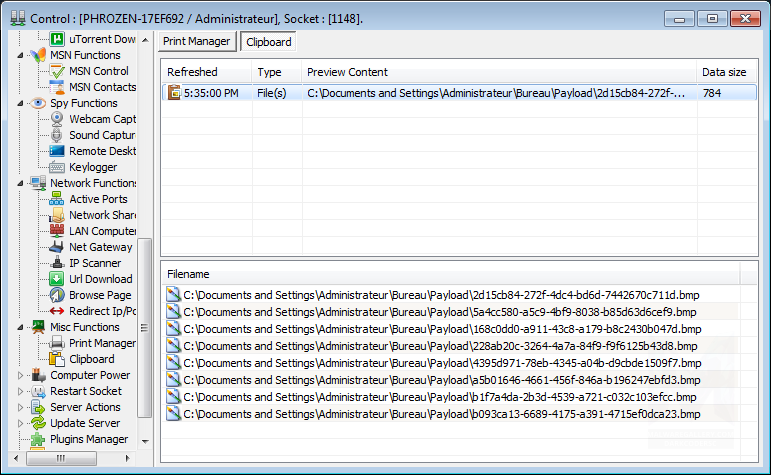This screenshot has height=475, width=771.
Task: Open the Url Download green arrow icon
Action: point(57,279)
